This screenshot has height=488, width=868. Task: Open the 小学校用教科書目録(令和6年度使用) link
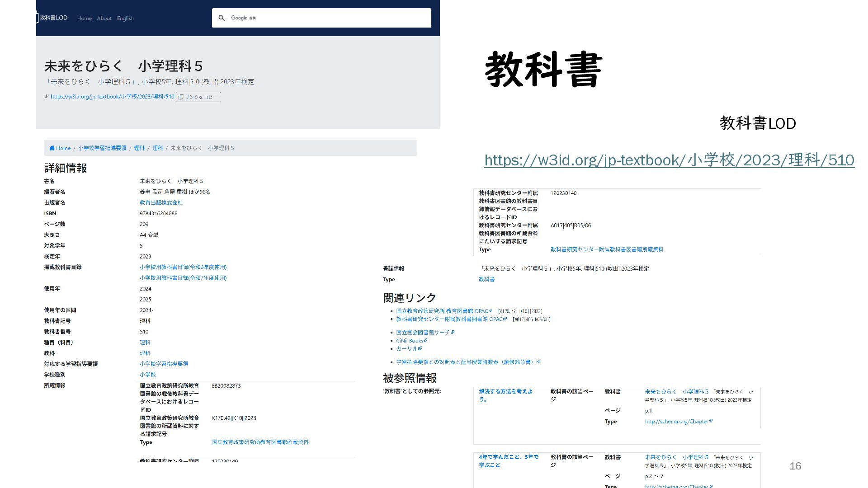[183, 267]
